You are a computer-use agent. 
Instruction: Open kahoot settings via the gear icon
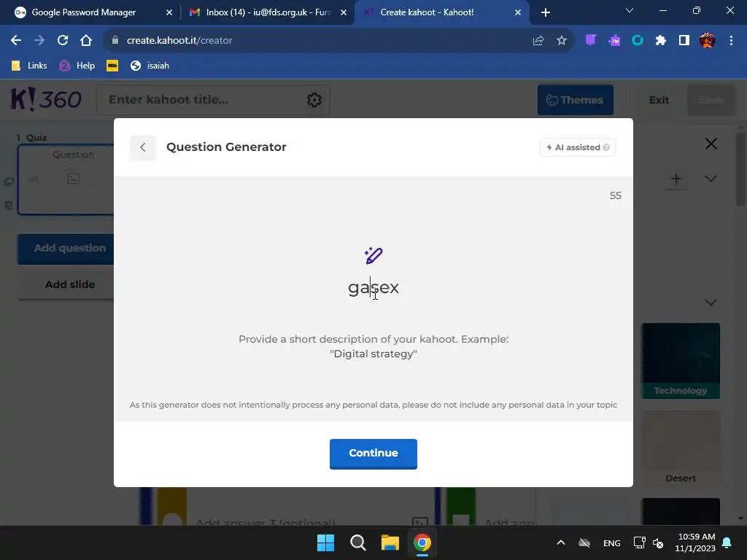click(314, 100)
